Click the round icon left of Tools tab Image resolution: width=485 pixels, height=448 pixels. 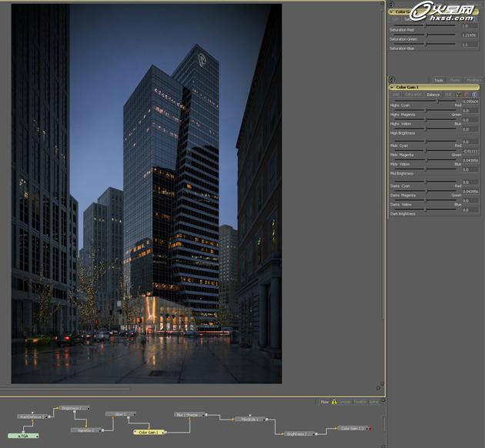pos(392,79)
